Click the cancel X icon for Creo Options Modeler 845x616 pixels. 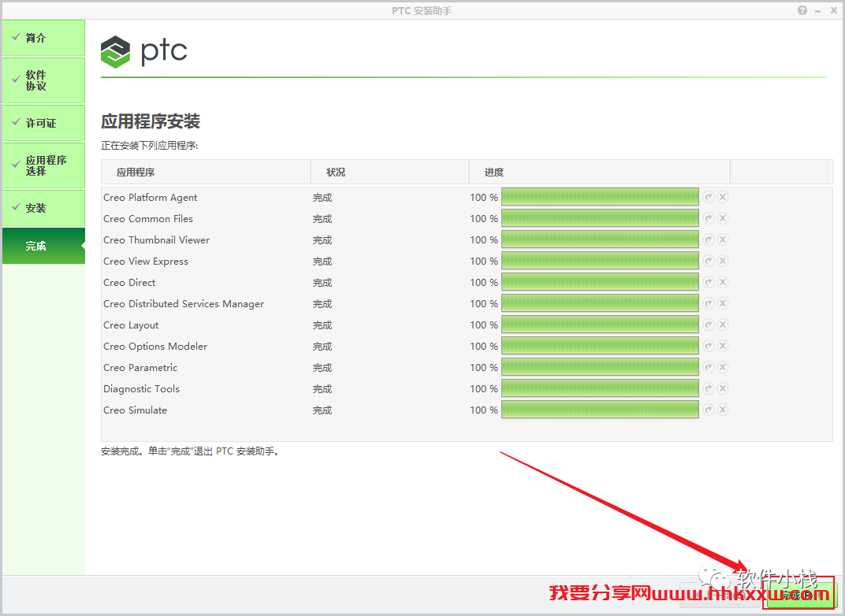(723, 346)
